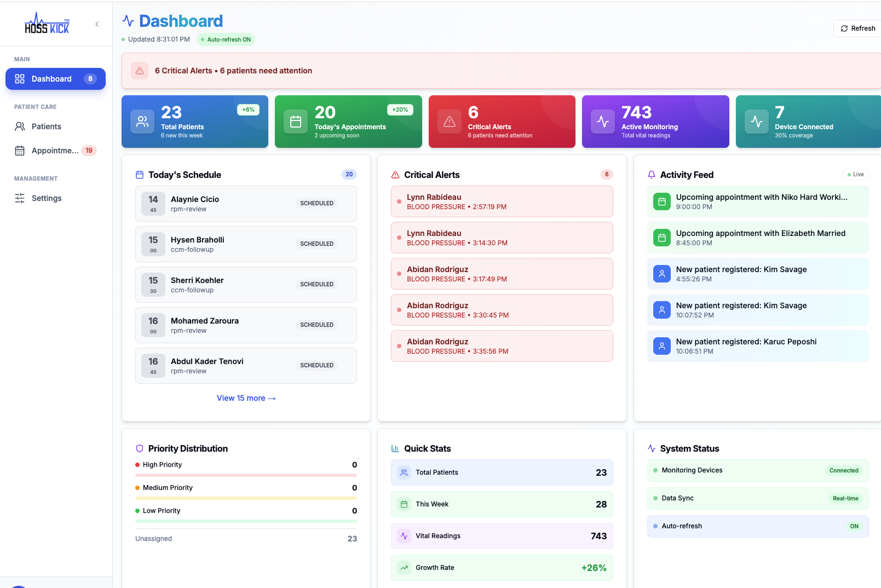Click the Critical Alerts warning icon on red card
This screenshot has width=881, height=588.
tap(449, 122)
